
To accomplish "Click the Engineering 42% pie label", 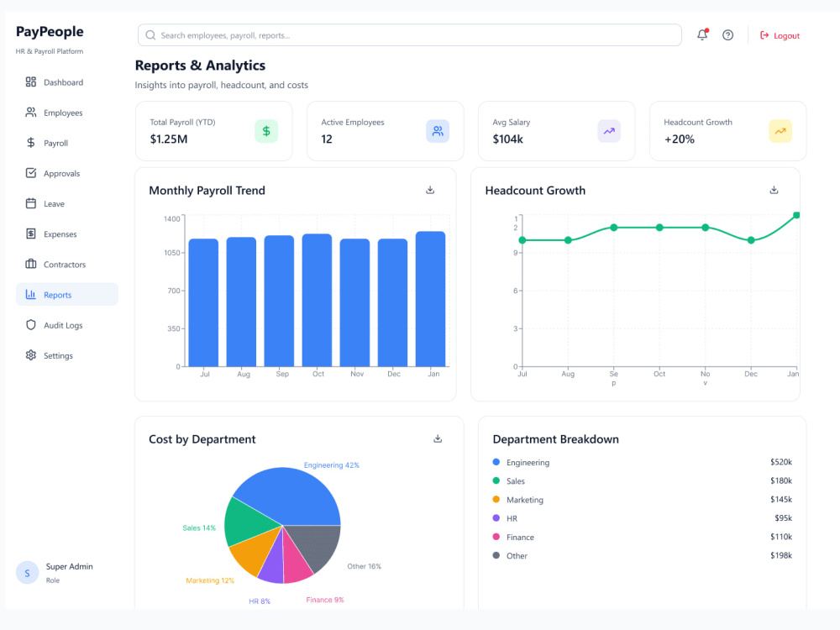I will [x=332, y=465].
